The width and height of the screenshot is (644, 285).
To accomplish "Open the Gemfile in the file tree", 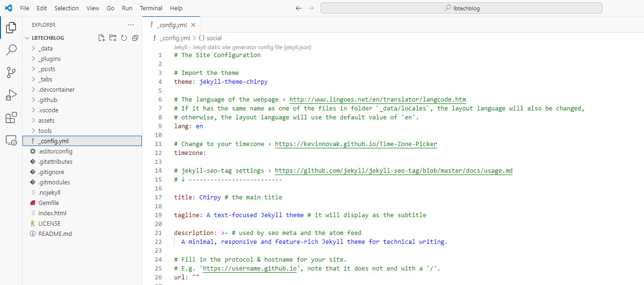I will (49, 203).
